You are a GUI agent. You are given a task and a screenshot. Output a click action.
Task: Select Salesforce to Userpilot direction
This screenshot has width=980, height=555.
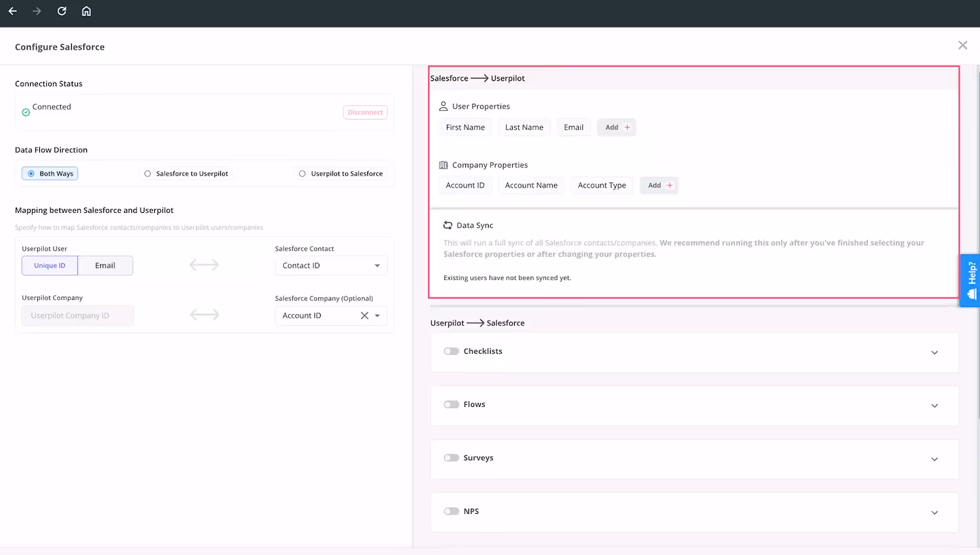186,174
